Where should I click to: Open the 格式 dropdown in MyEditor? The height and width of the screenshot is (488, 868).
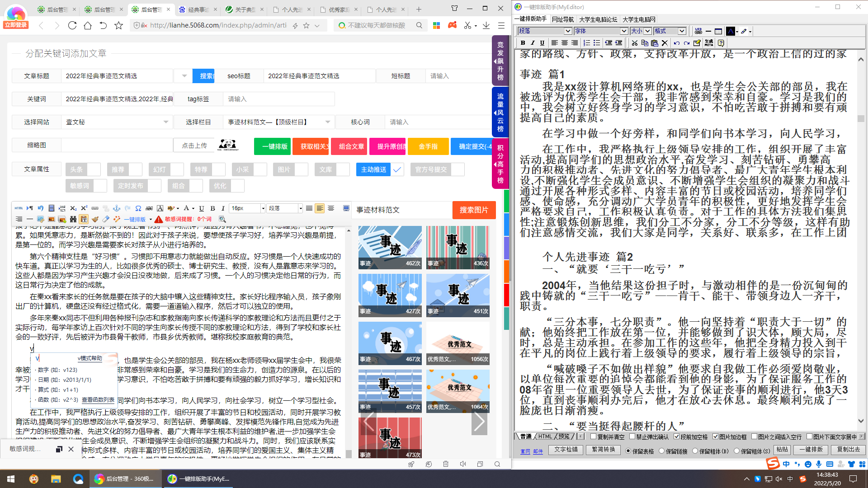click(x=682, y=31)
